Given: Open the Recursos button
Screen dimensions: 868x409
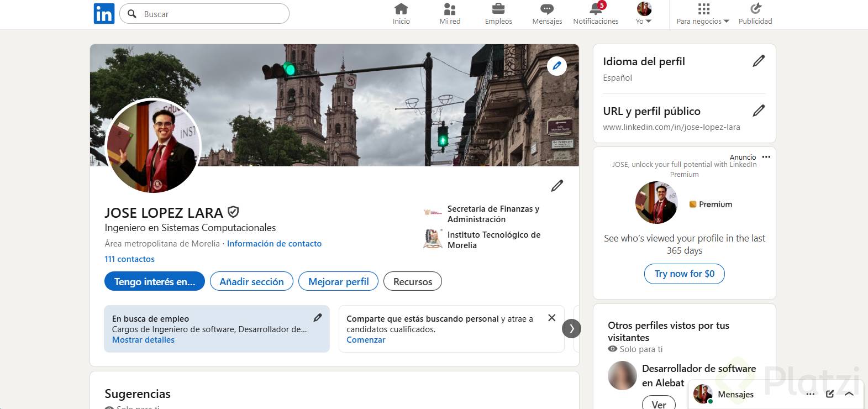Looking at the screenshot, I should click(413, 281).
